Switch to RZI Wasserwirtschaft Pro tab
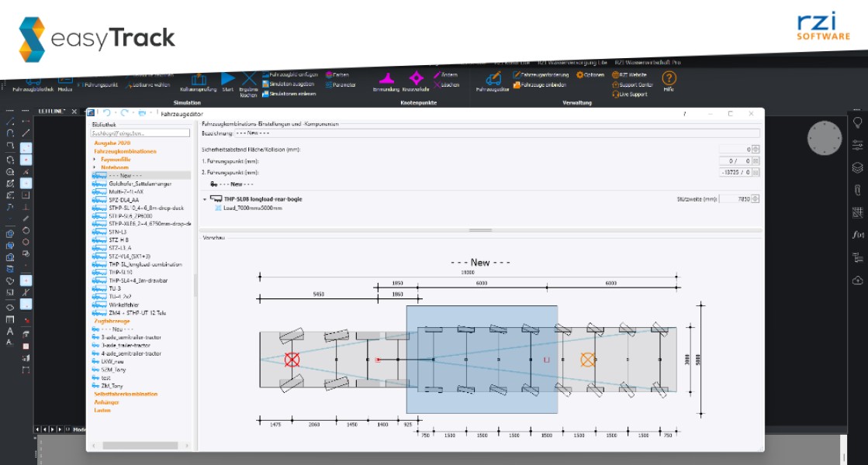868x465 pixels. (x=648, y=63)
